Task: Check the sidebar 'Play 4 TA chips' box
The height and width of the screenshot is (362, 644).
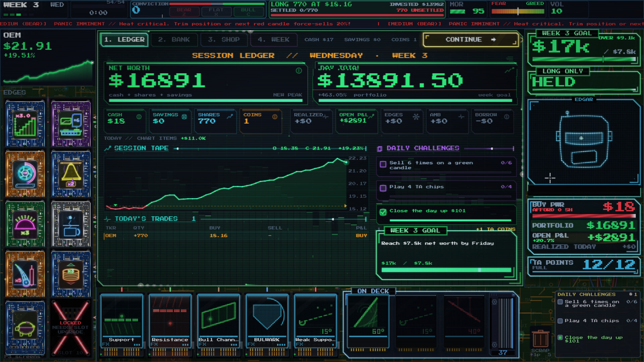Action: point(560,321)
